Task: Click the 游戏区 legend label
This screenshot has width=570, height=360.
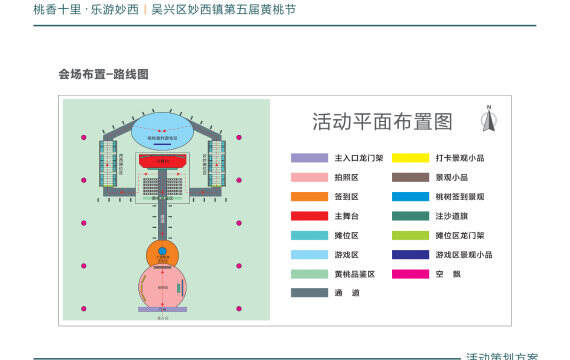Action: 346,255
